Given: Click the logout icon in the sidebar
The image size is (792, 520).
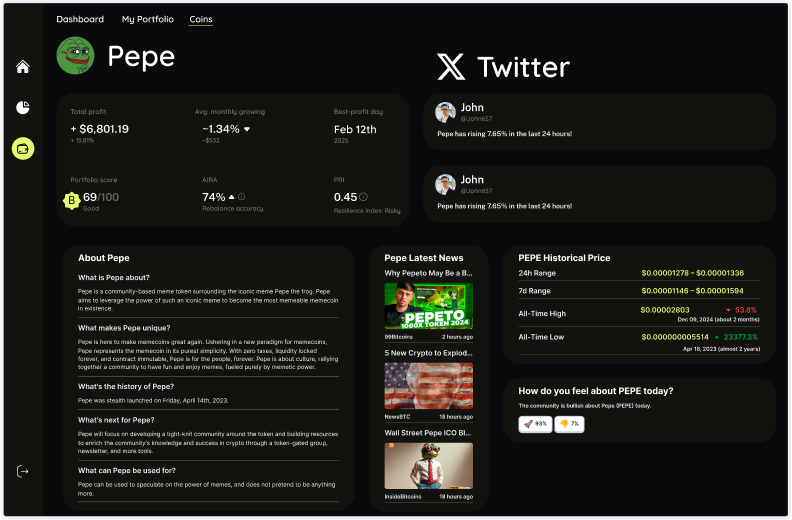Looking at the screenshot, I should (23, 471).
